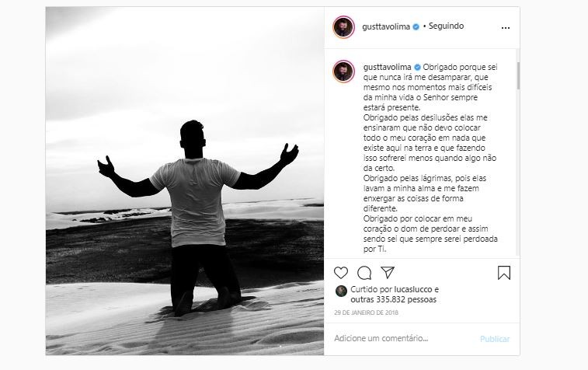588x370 pixels.
Task: Click the small lucaslucco liker avatar
Action: [341, 291]
